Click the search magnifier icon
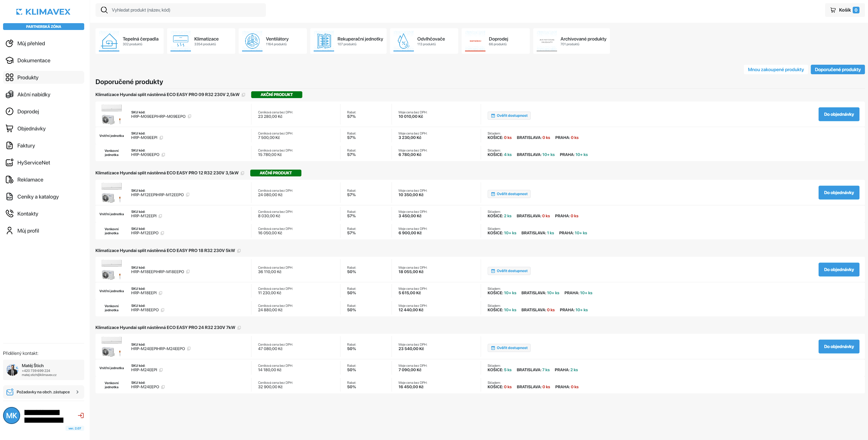The width and height of the screenshot is (868, 440). (x=104, y=10)
